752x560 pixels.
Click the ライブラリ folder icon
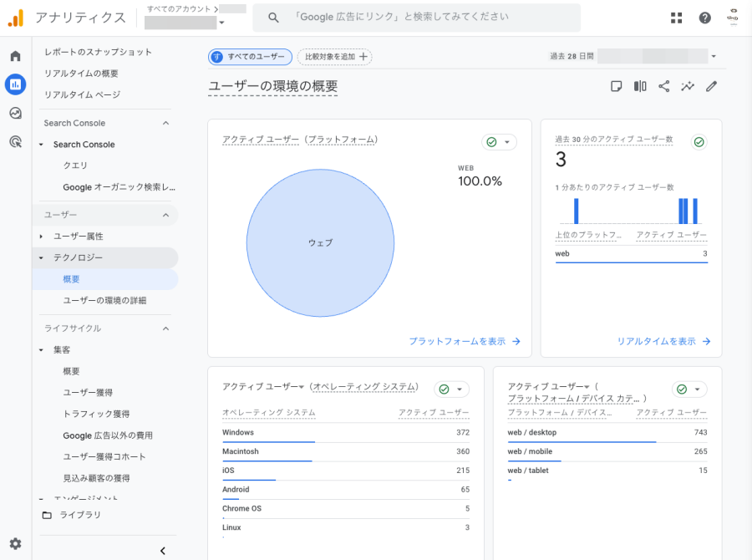coord(47,515)
